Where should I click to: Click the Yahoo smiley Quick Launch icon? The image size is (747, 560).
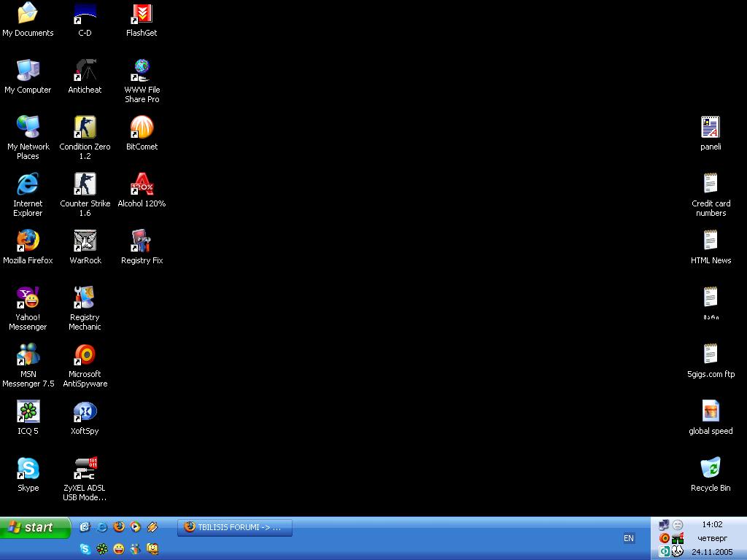(119, 549)
